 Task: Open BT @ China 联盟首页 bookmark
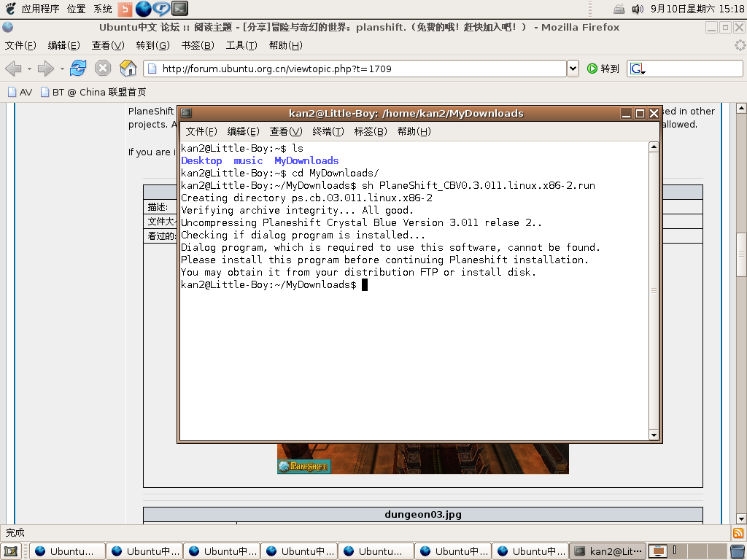tap(93, 92)
